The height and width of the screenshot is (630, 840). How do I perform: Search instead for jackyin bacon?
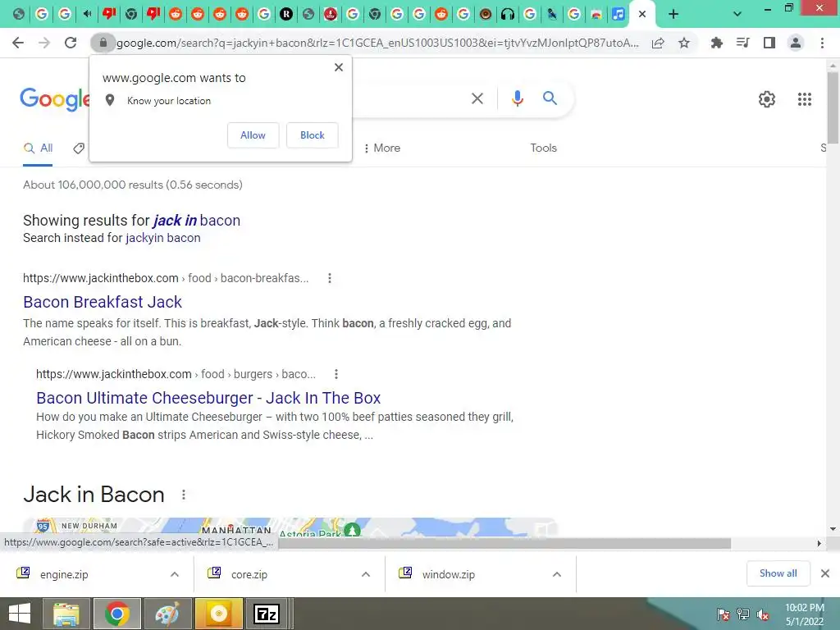pos(163,239)
